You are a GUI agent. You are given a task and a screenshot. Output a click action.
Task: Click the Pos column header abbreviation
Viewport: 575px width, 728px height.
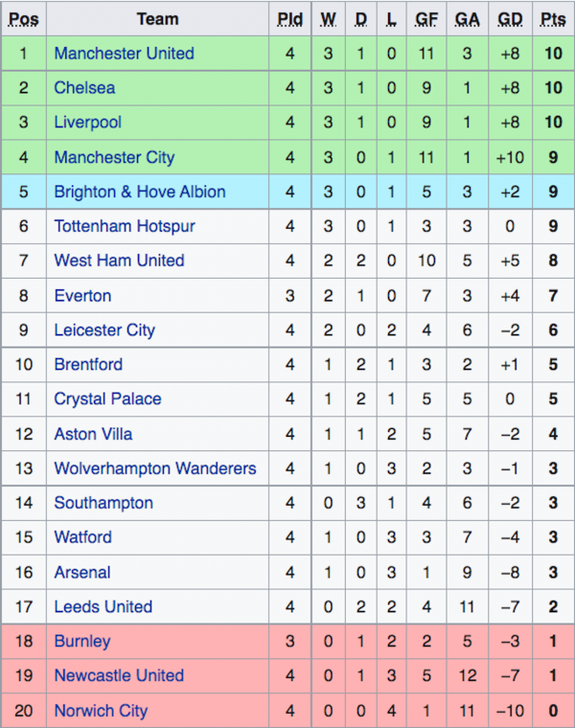(24, 19)
